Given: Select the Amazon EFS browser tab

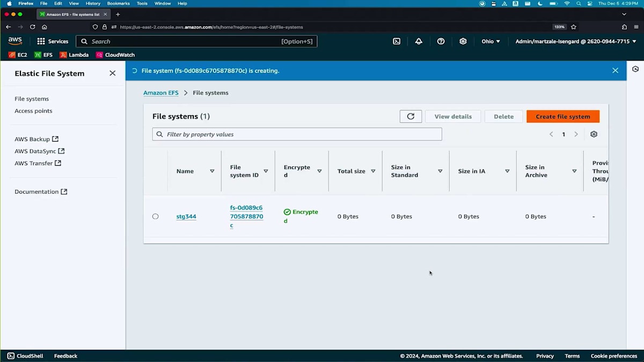Looking at the screenshot, I should coord(73,14).
